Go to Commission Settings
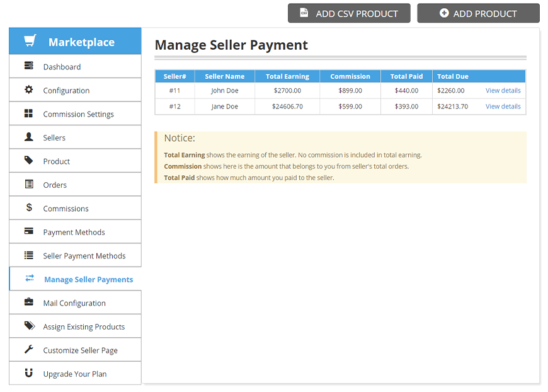This screenshot has height=392, width=548. pos(75,113)
